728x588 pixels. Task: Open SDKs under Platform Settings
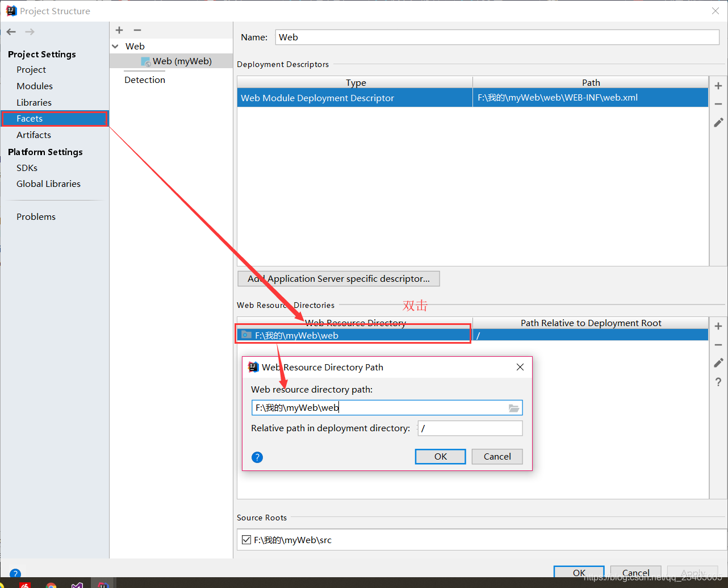27,168
